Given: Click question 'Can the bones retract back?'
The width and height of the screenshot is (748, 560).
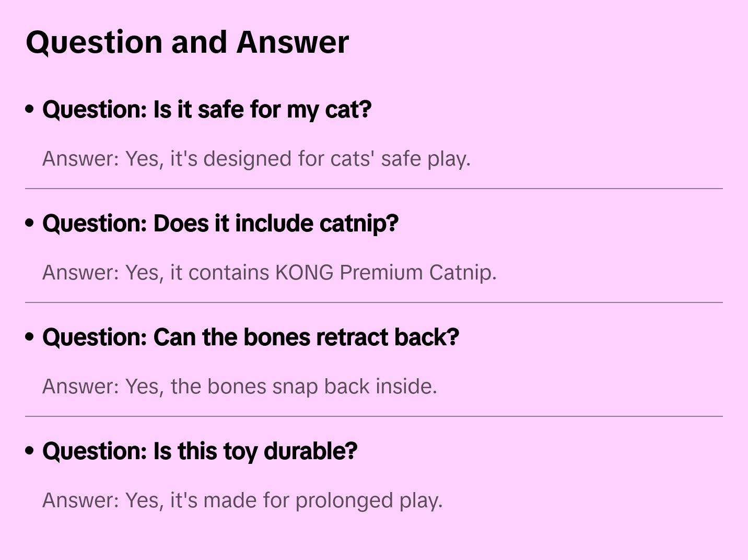Looking at the screenshot, I should tap(250, 337).
